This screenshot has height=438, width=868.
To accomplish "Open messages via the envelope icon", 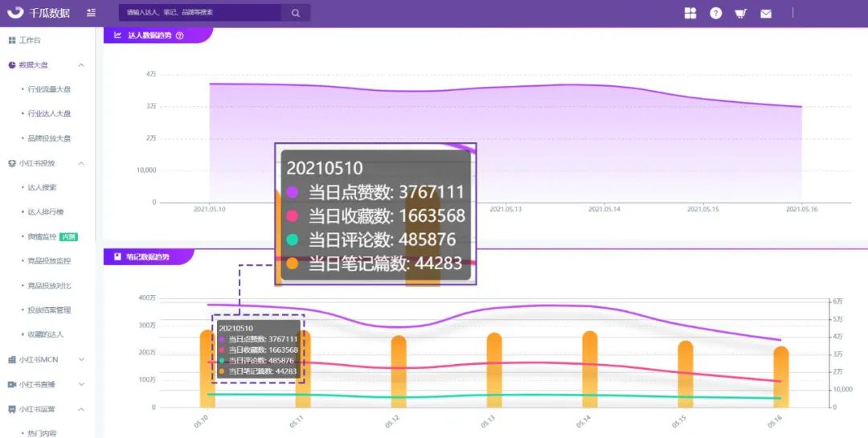I will point(766,14).
